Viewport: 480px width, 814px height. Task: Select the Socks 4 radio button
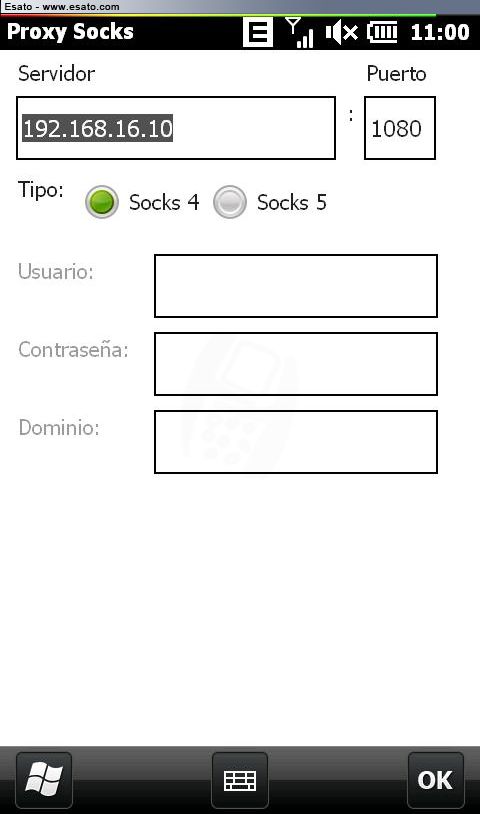coord(102,201)
